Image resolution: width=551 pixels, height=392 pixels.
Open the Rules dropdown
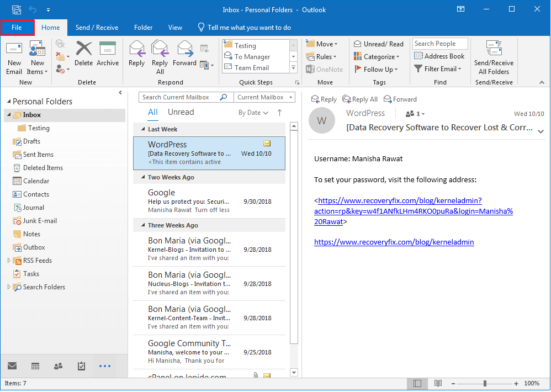321,56
